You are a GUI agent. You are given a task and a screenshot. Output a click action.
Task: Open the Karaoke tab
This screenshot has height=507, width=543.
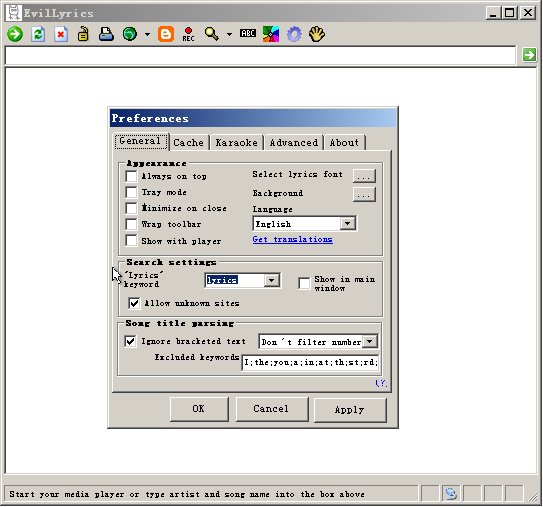click(237, 143)
